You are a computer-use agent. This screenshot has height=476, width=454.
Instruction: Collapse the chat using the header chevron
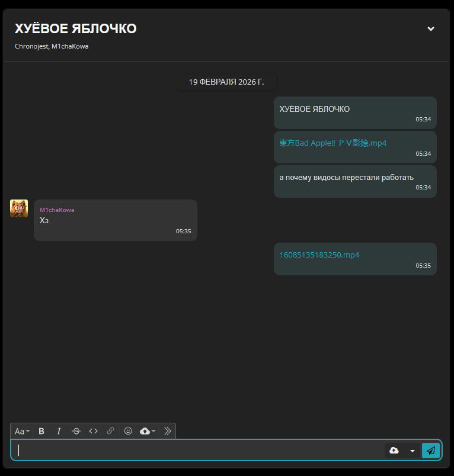coord(431,28)
